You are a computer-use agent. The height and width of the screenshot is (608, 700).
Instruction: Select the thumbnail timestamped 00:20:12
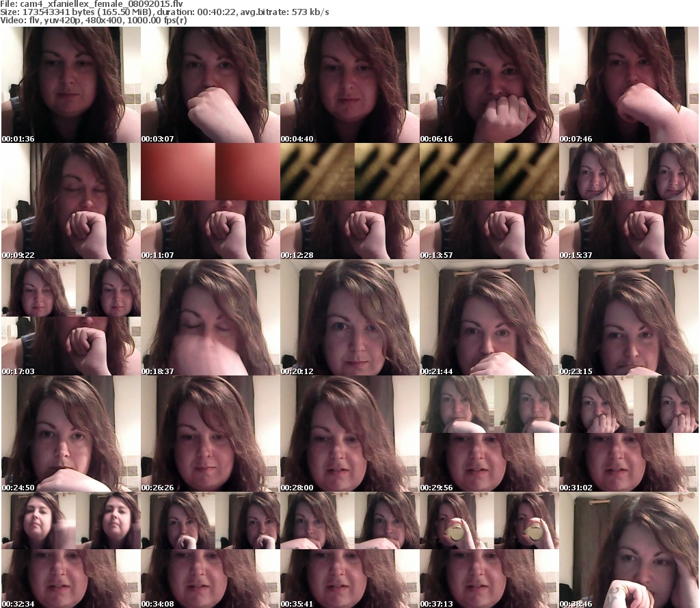click(350, 317)
